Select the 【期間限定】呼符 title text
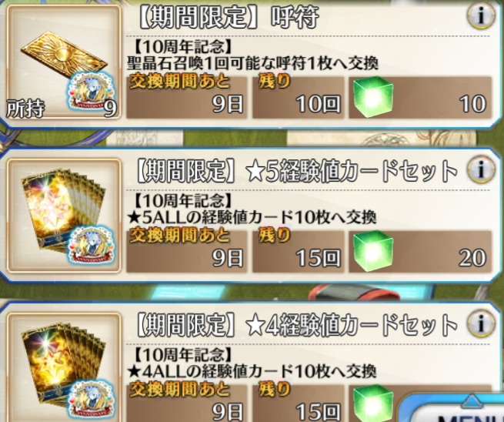The height and width of the screenshot is (422, 504). tap(227, 17)
